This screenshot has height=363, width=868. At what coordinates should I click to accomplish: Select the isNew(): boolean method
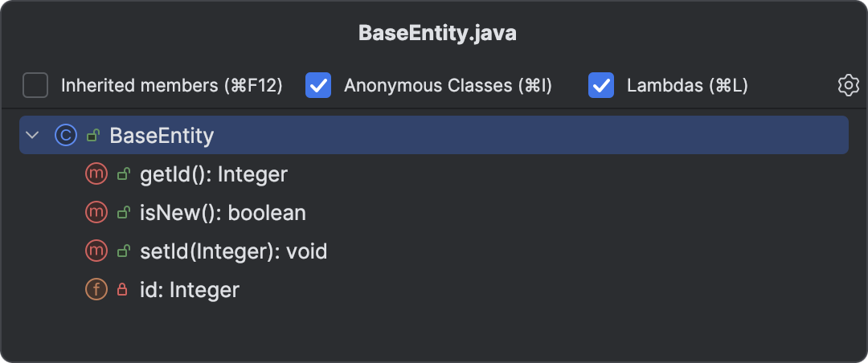223,213
